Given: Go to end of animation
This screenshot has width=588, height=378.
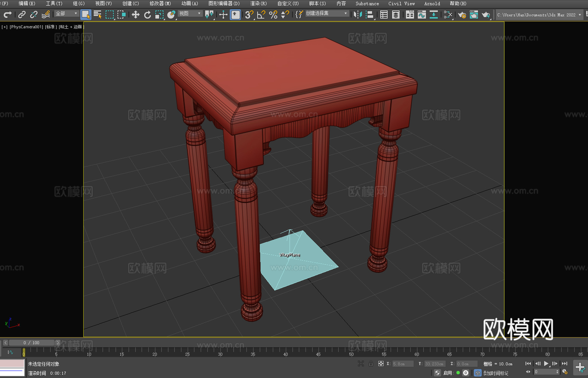Looking at the screenshot, I should coord(564,364).
